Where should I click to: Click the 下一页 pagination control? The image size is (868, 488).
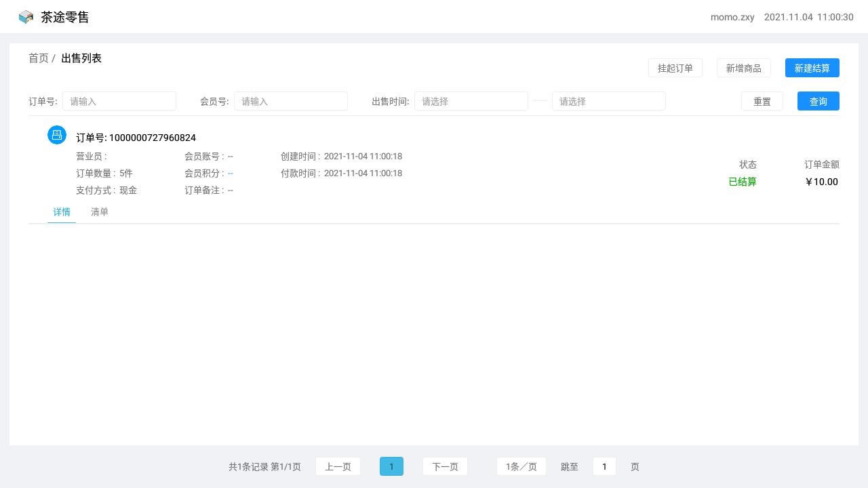[x=445, y=466]
